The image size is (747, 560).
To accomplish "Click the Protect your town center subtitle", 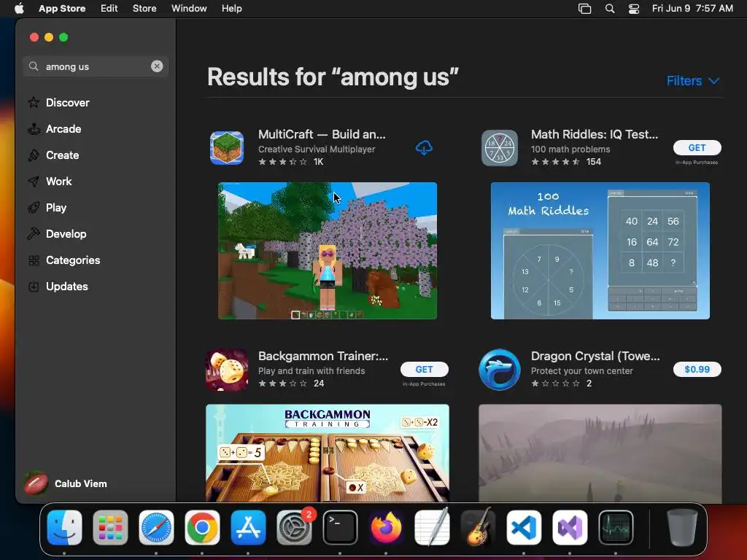I will [x=581, y=371].
